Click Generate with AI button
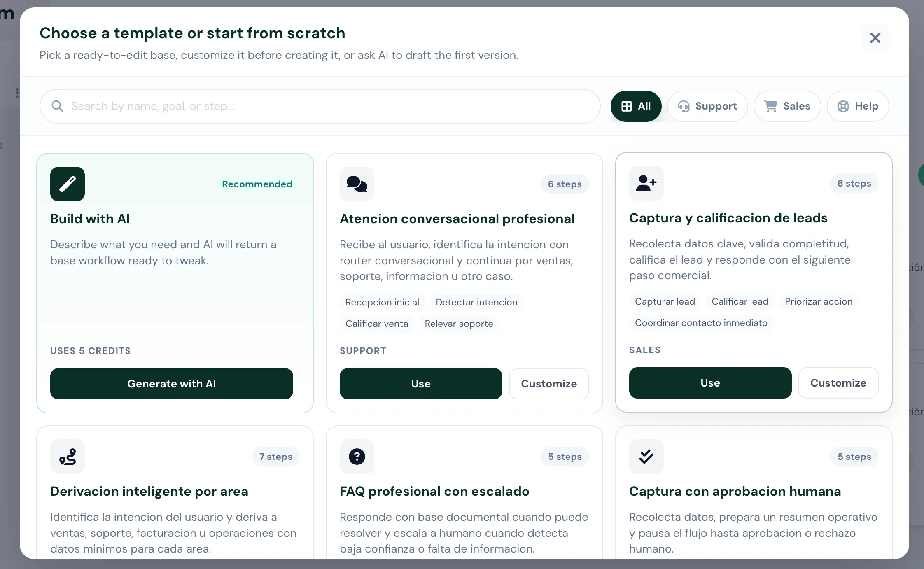The height and width of the screenshot is (569, 924). pos(172,384)
